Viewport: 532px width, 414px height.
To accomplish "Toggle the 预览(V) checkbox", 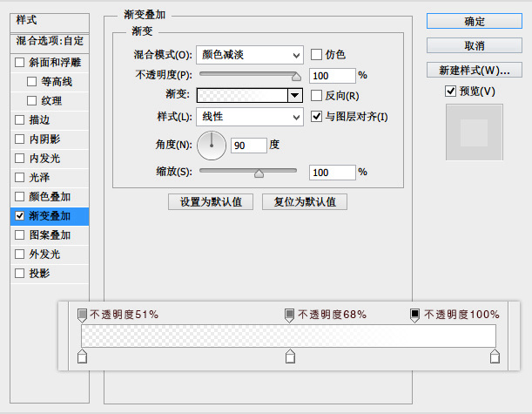I will [x=450, y=91].
